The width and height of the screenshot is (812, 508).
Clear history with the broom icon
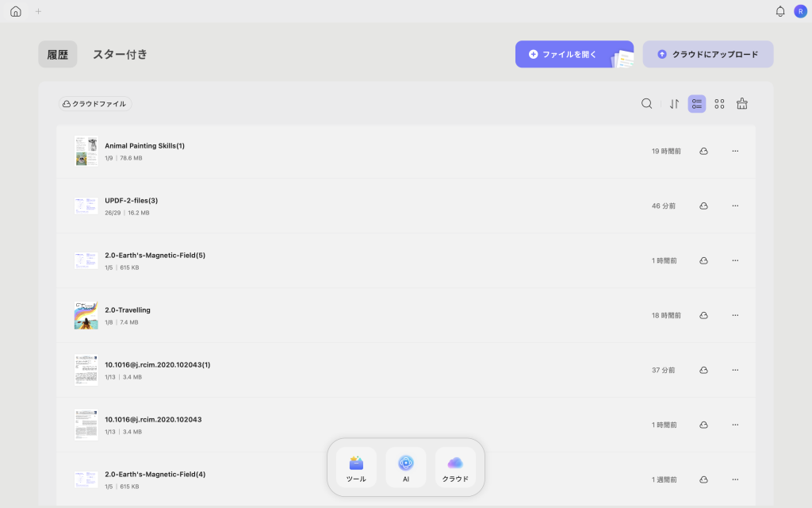point(742,104)
